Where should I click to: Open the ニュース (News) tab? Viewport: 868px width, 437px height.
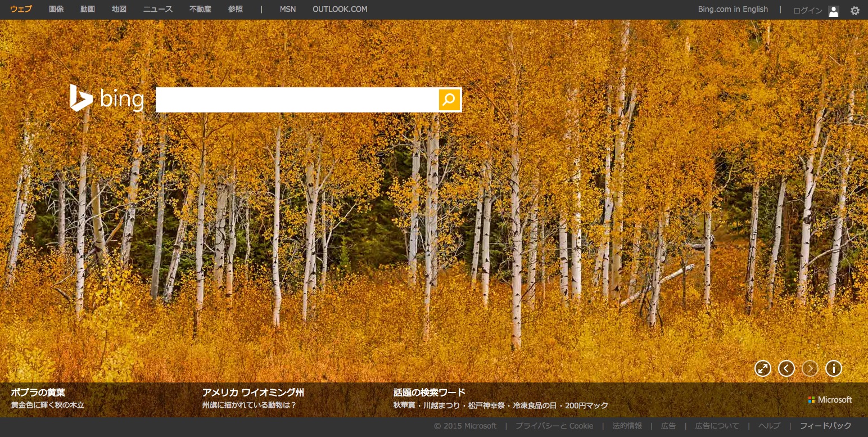tap(158, 10)
